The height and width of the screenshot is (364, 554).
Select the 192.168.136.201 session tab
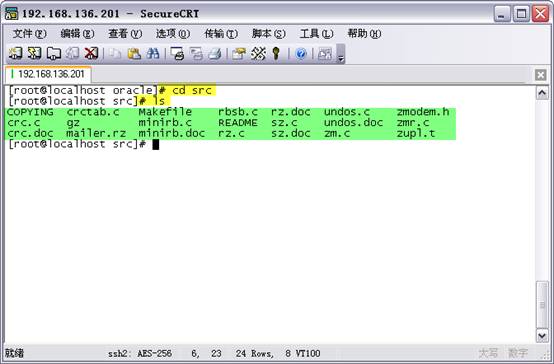pos(48,74)
